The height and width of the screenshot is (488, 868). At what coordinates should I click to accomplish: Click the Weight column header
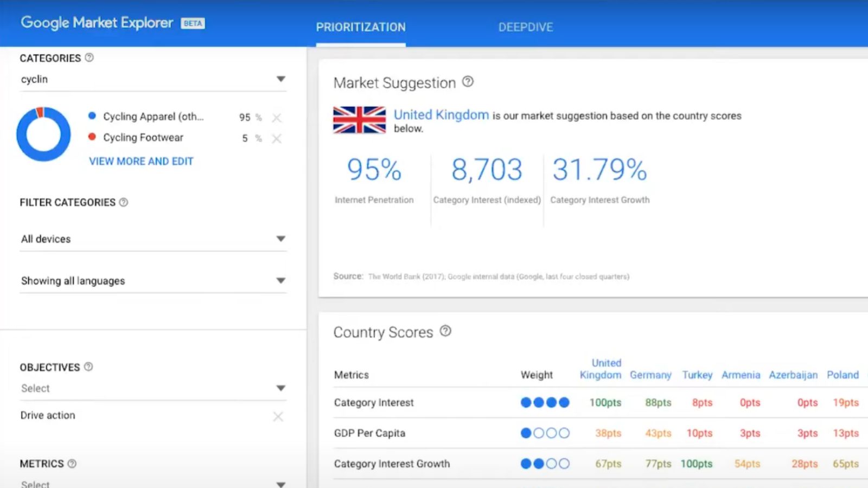[537, 375]
